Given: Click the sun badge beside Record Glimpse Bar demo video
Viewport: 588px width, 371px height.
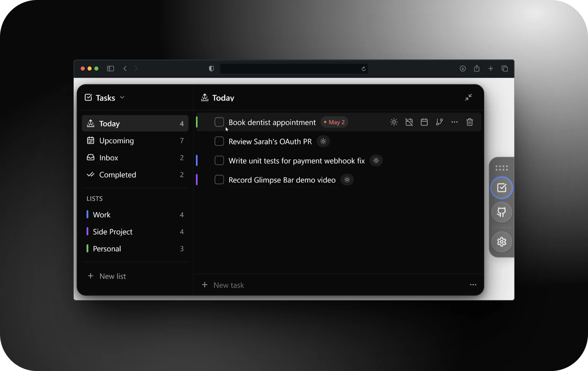Looking at the screenshot, I should click(x=347, y=180).
